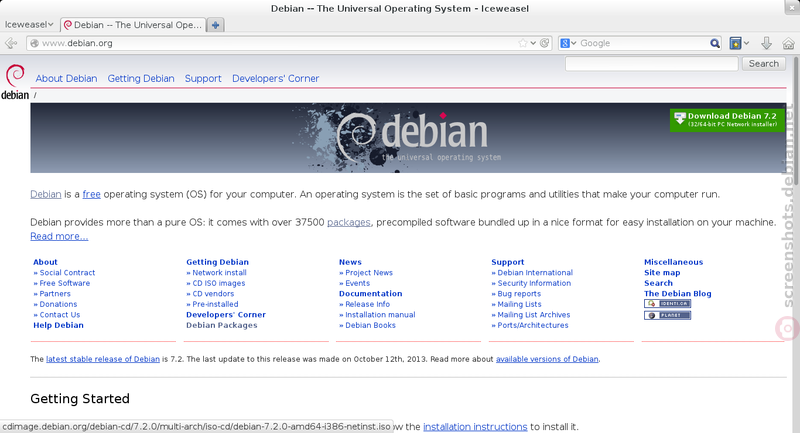
Task: Open the Bug reports link
Action: point(519,294)
